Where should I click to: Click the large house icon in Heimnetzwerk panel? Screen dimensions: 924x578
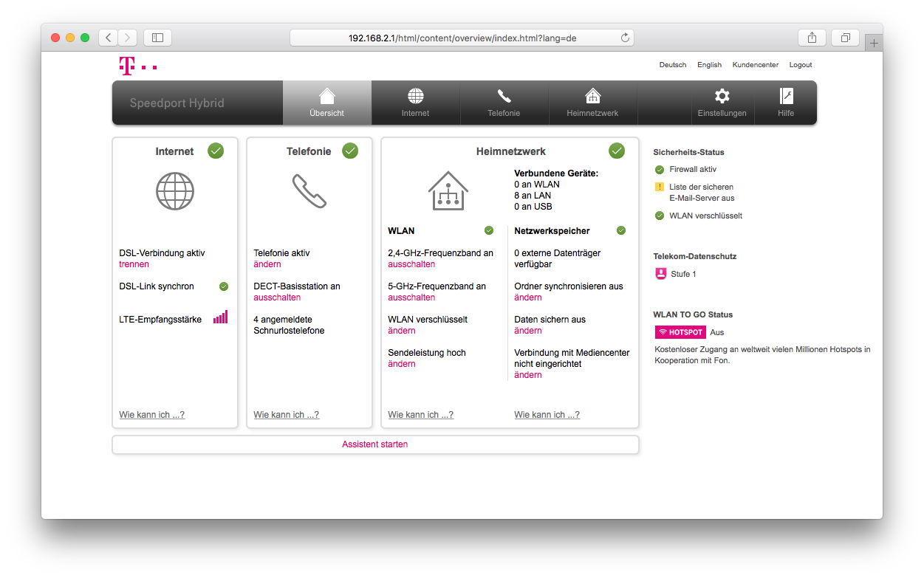(448, 191)
